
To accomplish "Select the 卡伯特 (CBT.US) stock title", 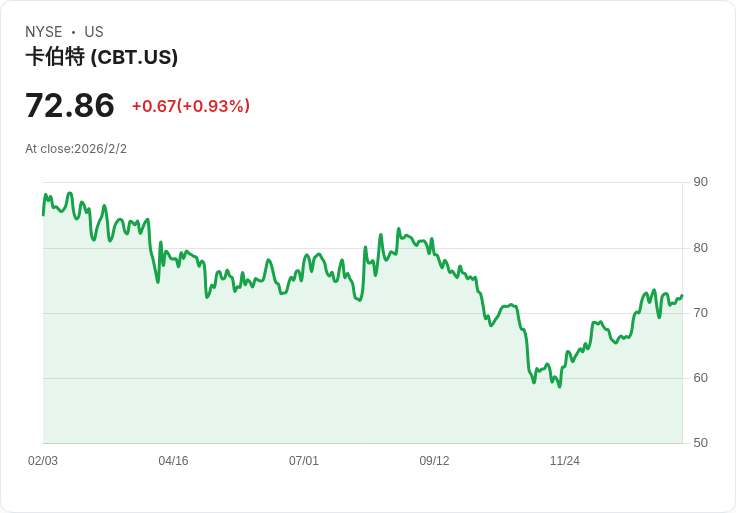I will (x=102, y=57).
